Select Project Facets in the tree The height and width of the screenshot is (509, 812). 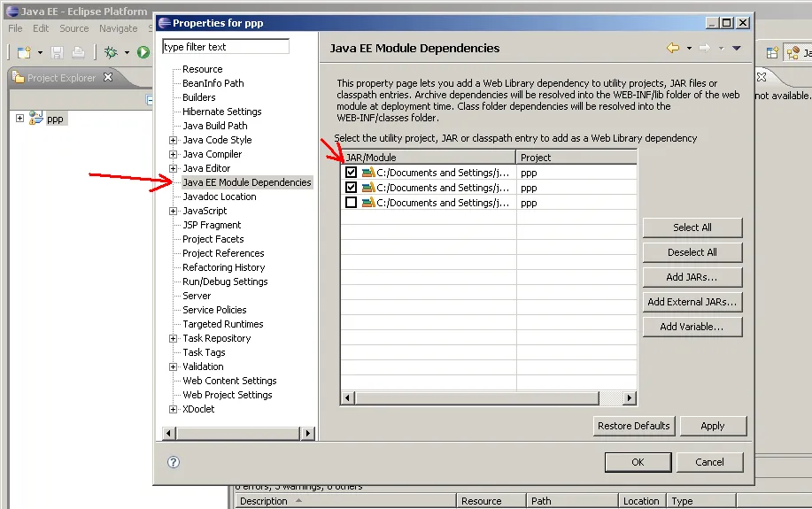[x=213, y=239]
